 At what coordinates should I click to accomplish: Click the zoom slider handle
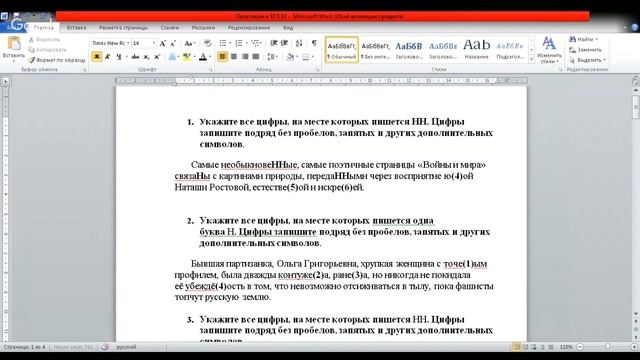coord(607,347)
